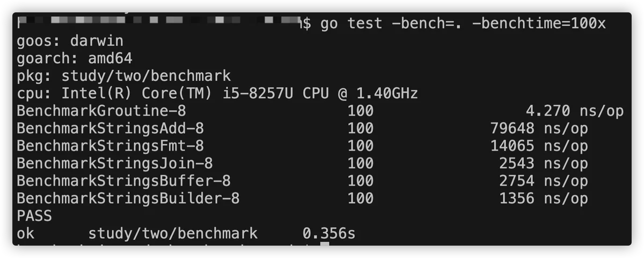
Task: Click the 79648 ns/op value
Action: [x=539, y=128]
